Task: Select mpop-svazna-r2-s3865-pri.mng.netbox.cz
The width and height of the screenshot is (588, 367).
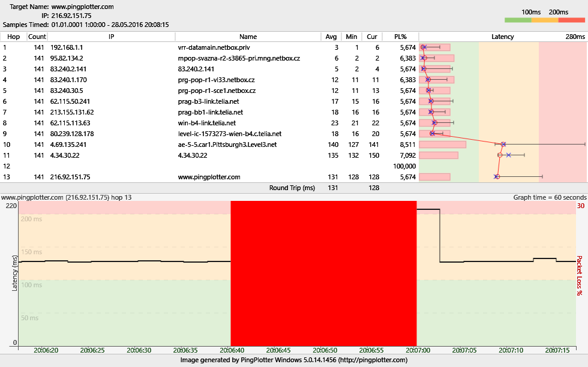Action: pyautogui.click(x=239, y=59)
